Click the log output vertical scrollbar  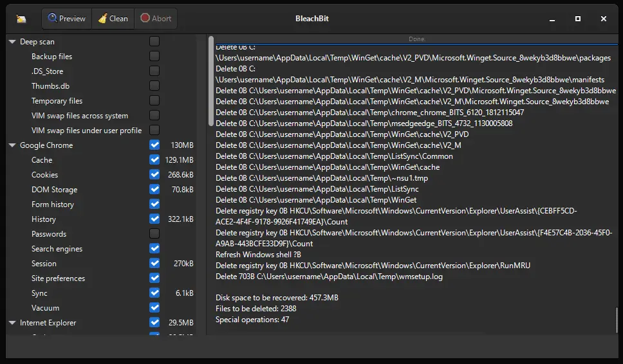tap(617, 319)
